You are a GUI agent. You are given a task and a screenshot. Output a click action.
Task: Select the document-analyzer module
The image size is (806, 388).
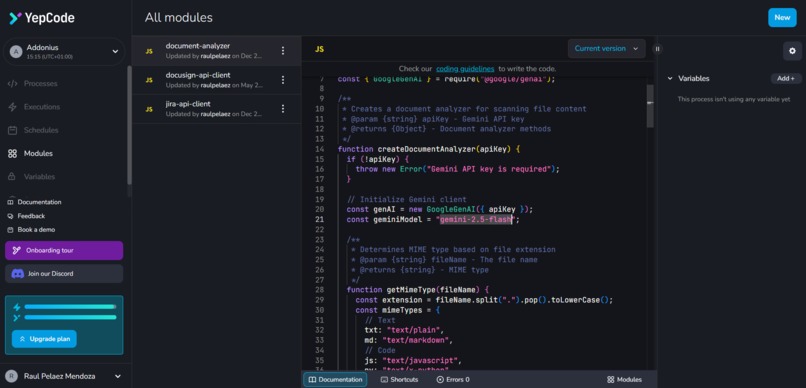tap(216, 50)
